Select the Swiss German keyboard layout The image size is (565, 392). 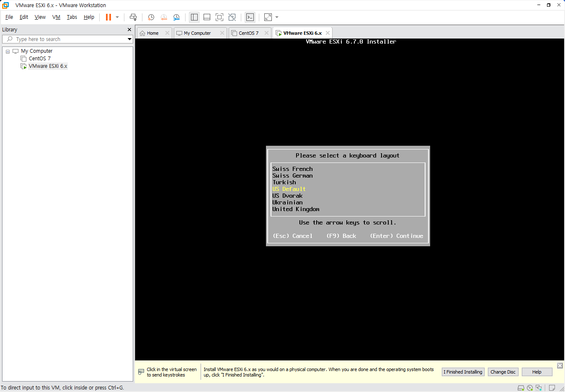pos(292,176)
